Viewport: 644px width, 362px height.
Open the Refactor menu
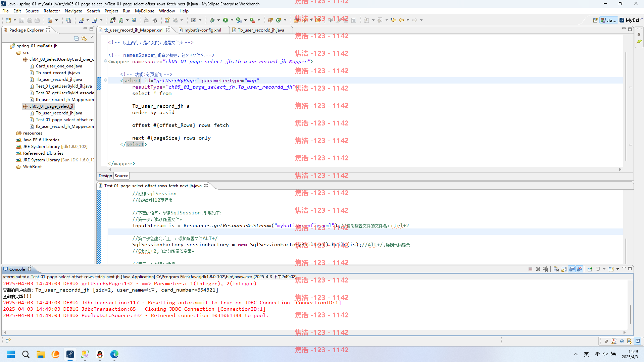coord(52,11)
